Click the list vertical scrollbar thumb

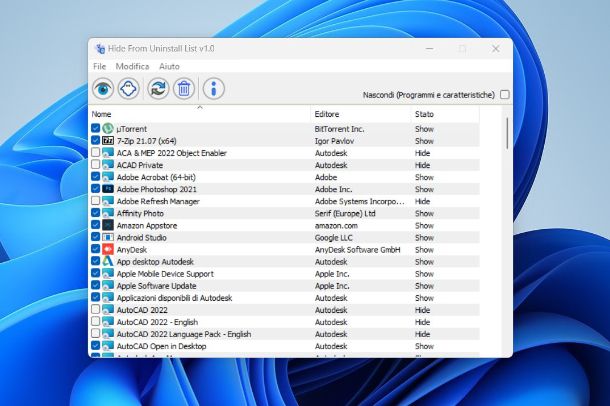[507, 133]
